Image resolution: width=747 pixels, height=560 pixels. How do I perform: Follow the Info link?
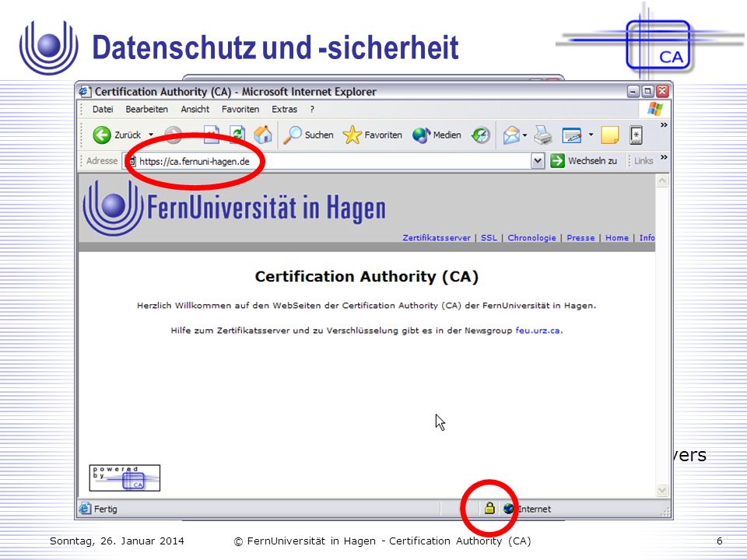click(x=647, y=238)
